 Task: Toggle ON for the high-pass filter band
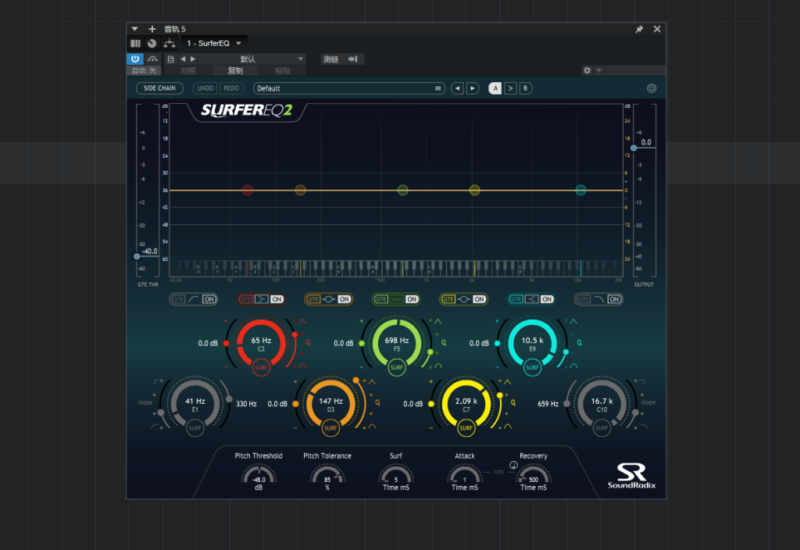(209, 299)
